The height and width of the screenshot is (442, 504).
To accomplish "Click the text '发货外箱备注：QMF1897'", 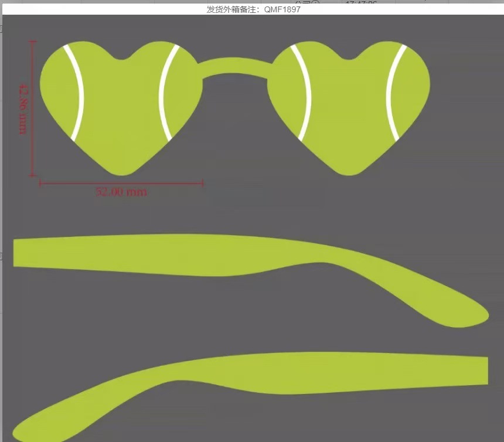I will [x=253, y=9].
